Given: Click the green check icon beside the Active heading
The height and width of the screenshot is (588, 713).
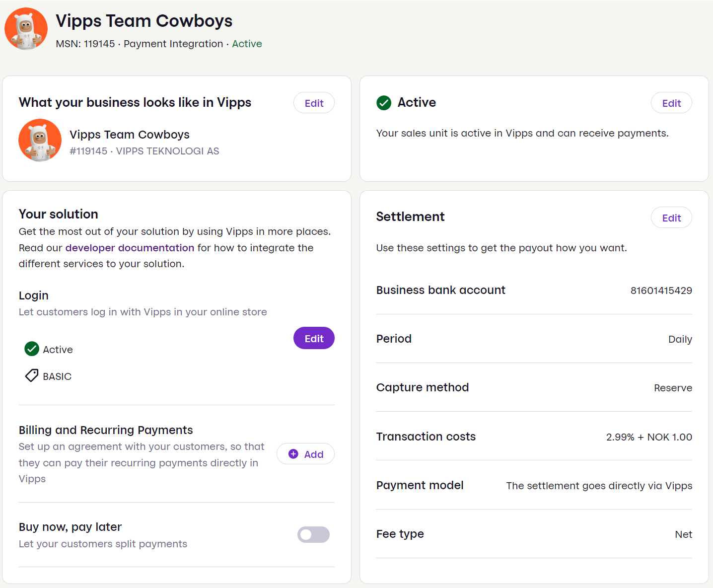Looking at the screenshot, I should pyautogui.click(x=384, y=103).
